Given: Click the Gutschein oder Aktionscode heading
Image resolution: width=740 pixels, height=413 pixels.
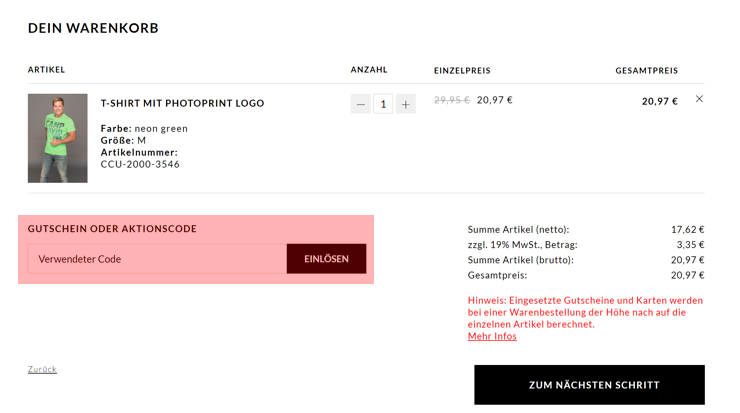Looking at the screenshot, I should (112, 229).
